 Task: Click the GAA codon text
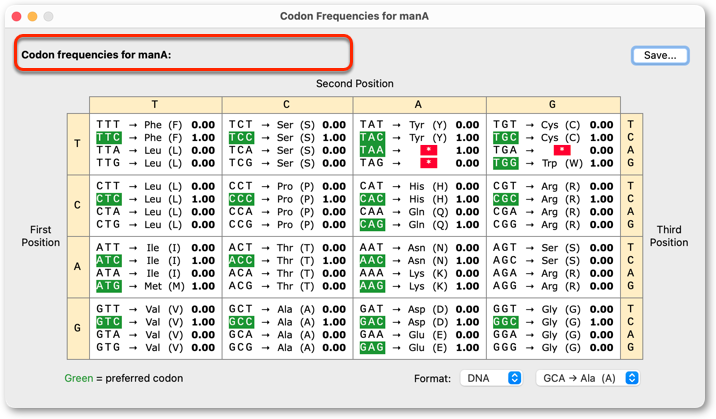pyautogui.click(x=372, y=335)
